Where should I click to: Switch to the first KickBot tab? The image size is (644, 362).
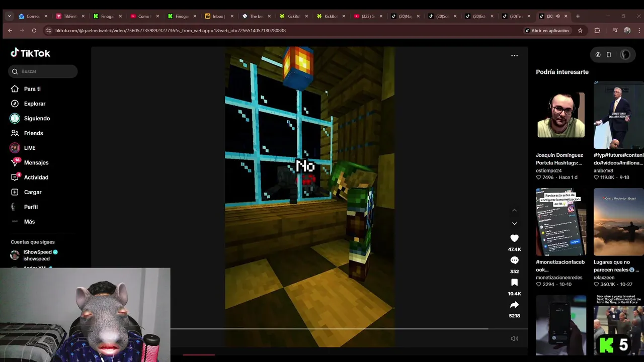(293, 16)
